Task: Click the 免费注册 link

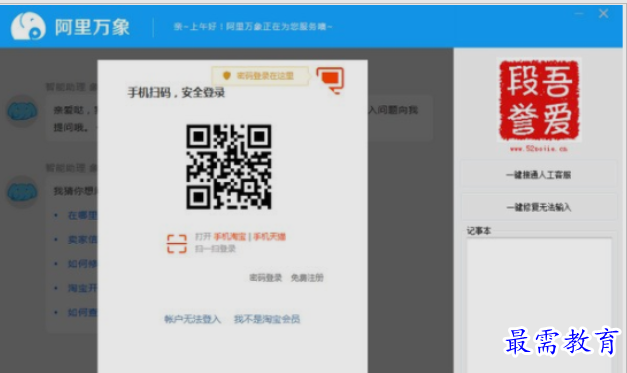Action: tap(307, 277)
